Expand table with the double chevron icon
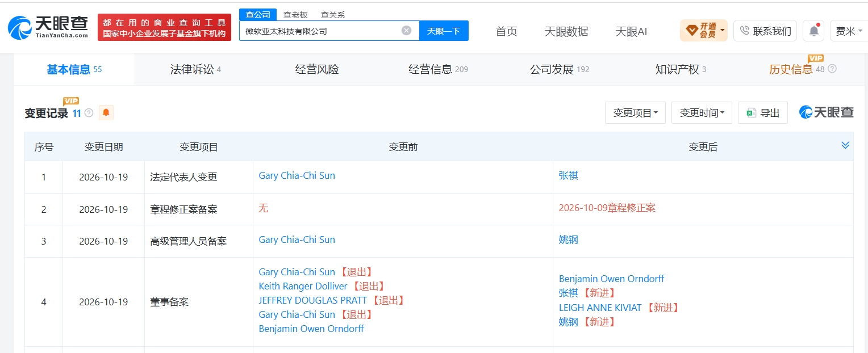Screen dimensions: 868x353 [x=845, y=145]
